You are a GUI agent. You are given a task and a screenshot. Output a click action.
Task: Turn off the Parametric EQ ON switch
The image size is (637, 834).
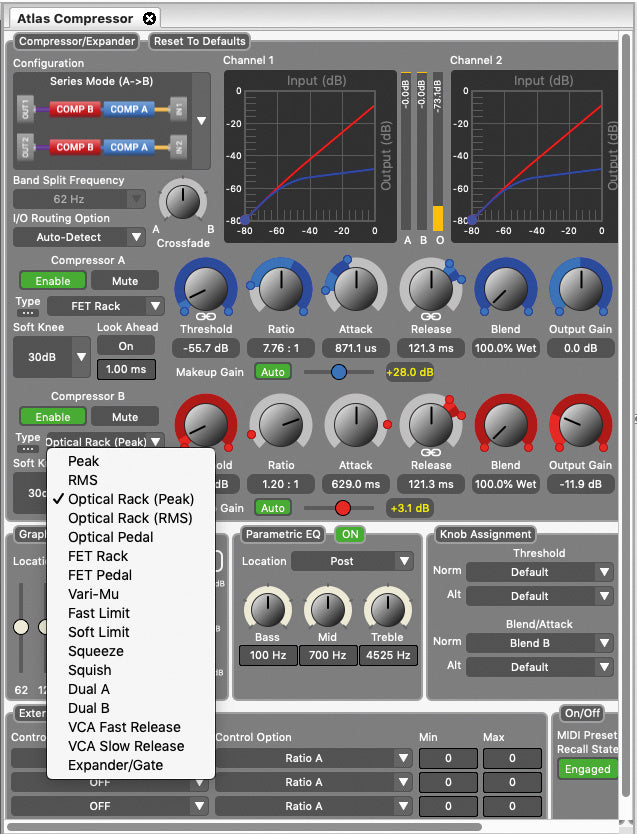350,534
